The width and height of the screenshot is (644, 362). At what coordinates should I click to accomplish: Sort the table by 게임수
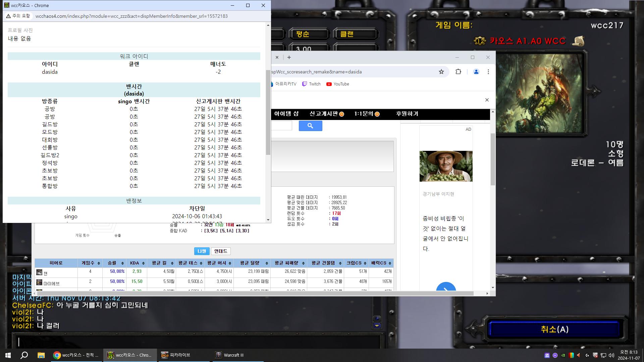click(x=90, y=263)
